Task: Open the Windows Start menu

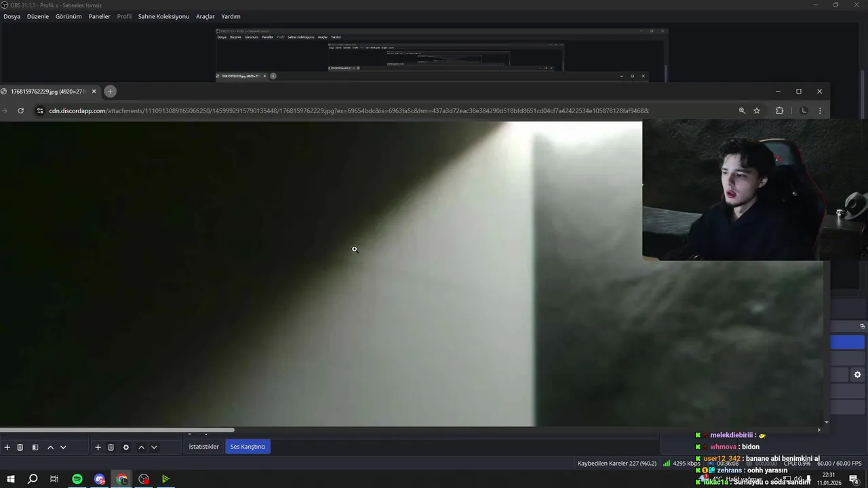Action: (x=10, y=479)
